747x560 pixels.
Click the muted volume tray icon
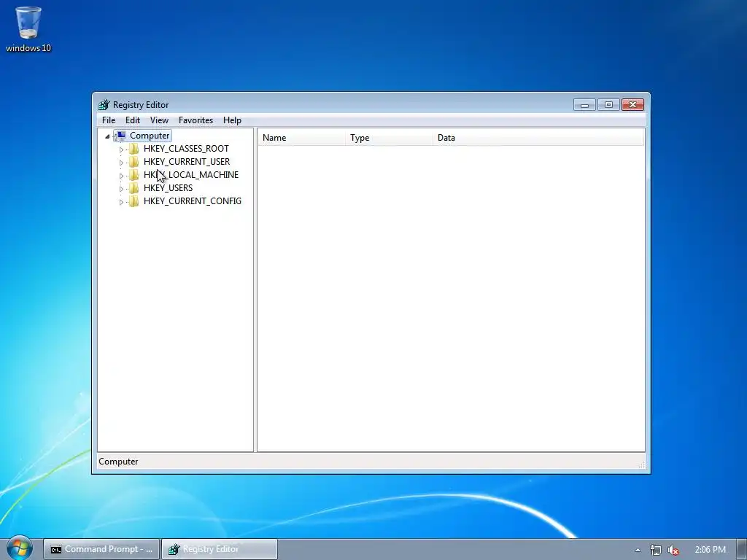pyautogui.click(x=673, y=550)
